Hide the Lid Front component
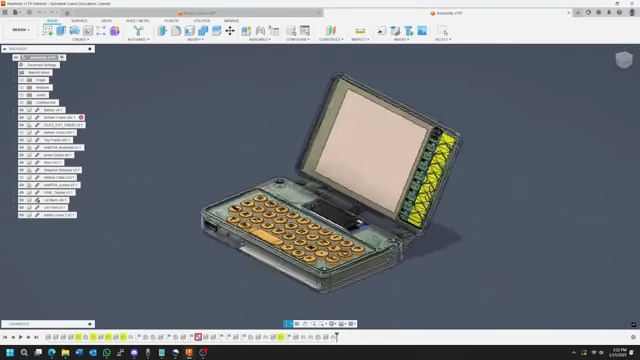The image size is (640, 360). click(22, 207)
